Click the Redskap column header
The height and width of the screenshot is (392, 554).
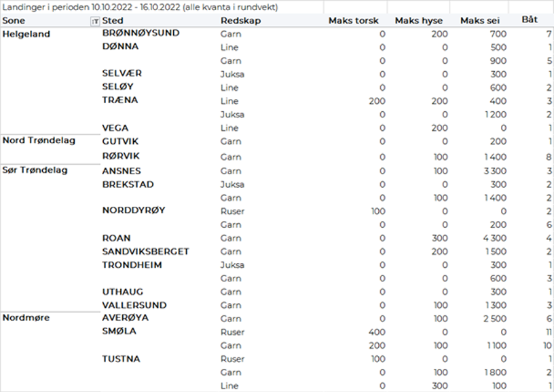240,21
